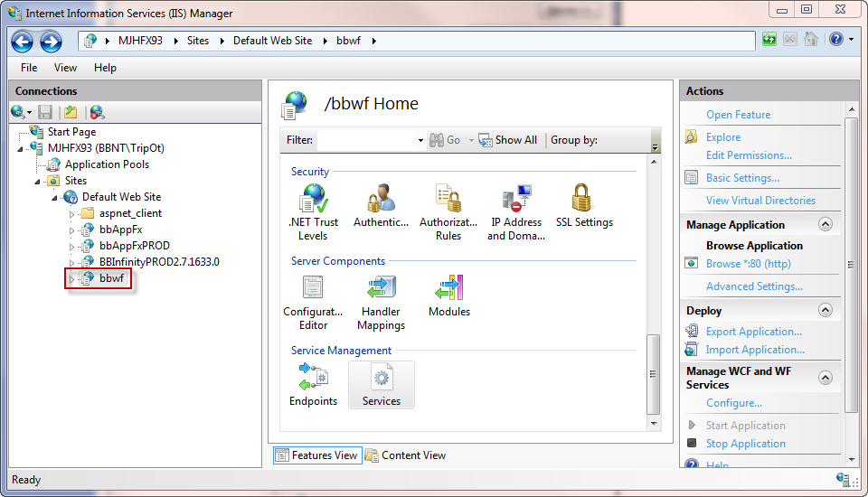Select Application Pools in the tree
Viewport: 868px width, 497px height.
[107, 164]
